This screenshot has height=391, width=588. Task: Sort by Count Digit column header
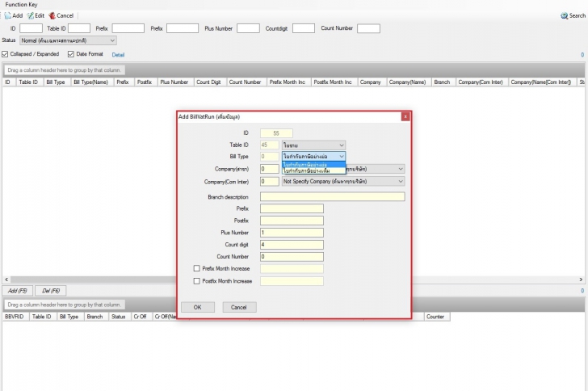pos(208,82)
